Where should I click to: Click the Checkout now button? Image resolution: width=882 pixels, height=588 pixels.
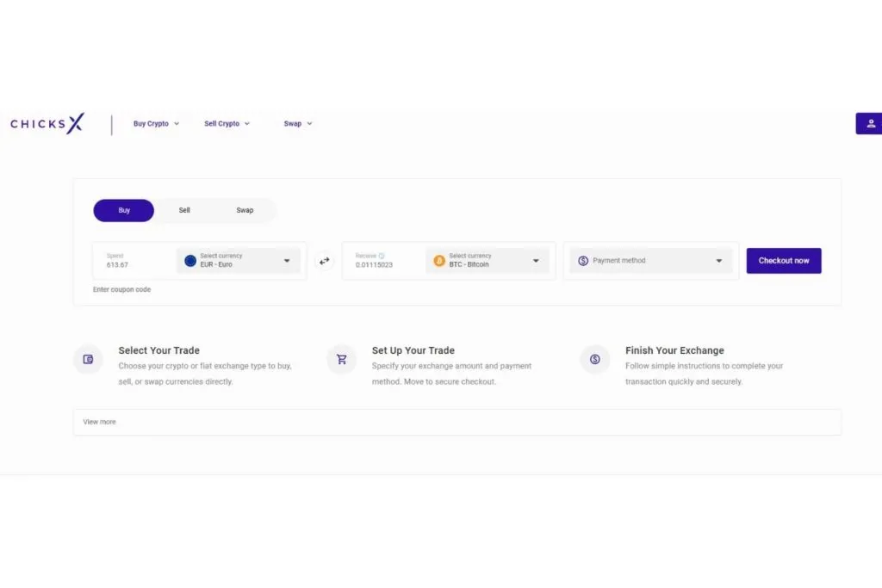tap(784, 261)
